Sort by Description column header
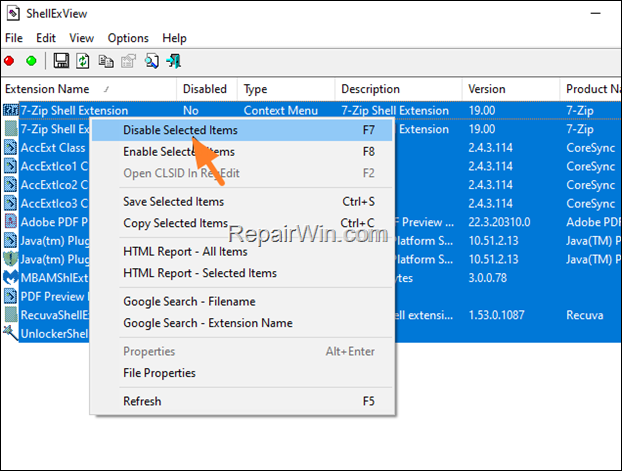This screenshot has width=622, height=471. (399, 89)
